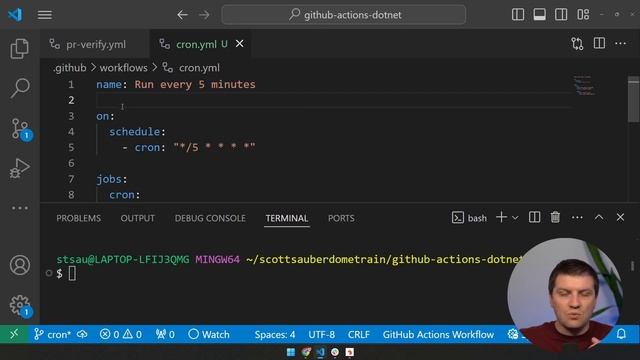Open terminal panel More Actions ellipsis
The image size is (640, 360).
point(577,218)
